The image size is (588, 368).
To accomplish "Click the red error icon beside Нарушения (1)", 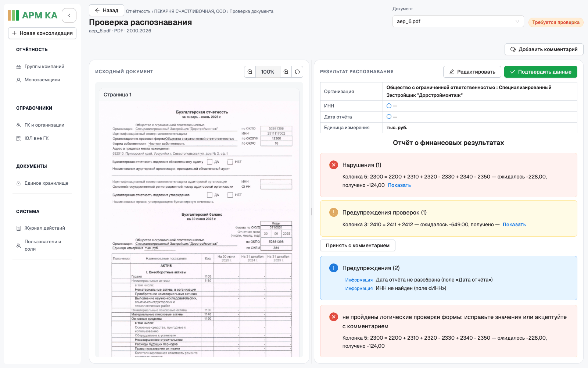I will (x=334, y=165).
